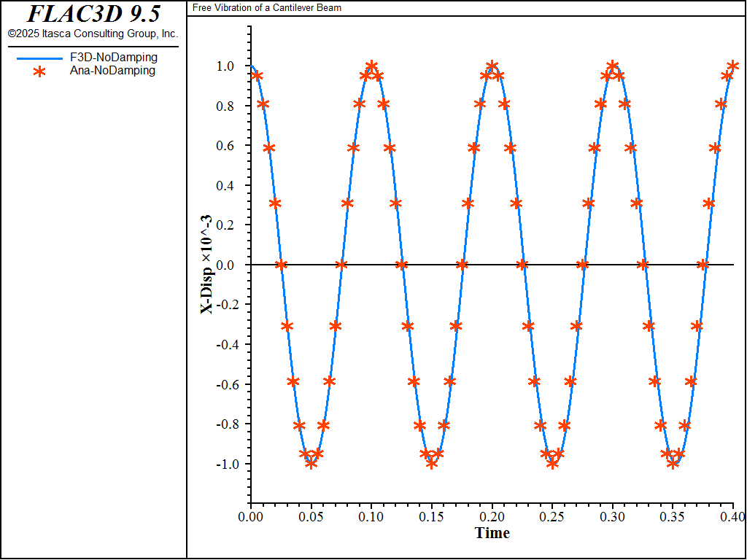Click the plot title Free Vibration of a Cantilever Beam
This screenshot has width=747, height=560.
click(x=267, y=7)
